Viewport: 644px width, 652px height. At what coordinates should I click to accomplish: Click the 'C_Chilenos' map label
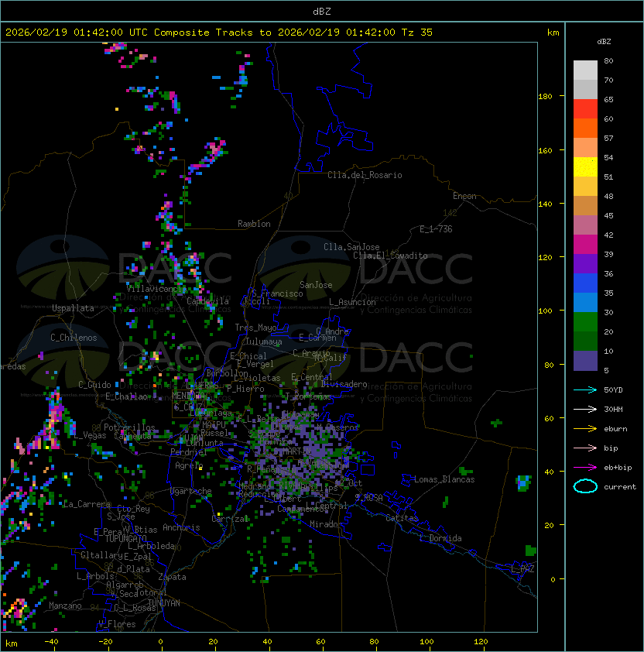pyautogui.click(x=74, y=338)
